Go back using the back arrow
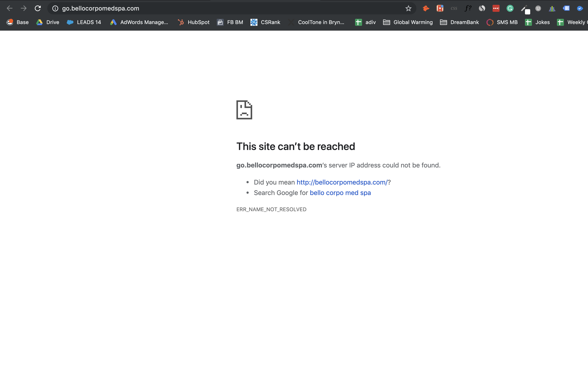Image resolution: width=588 pixels, height=366 pixels. point(9,9)
